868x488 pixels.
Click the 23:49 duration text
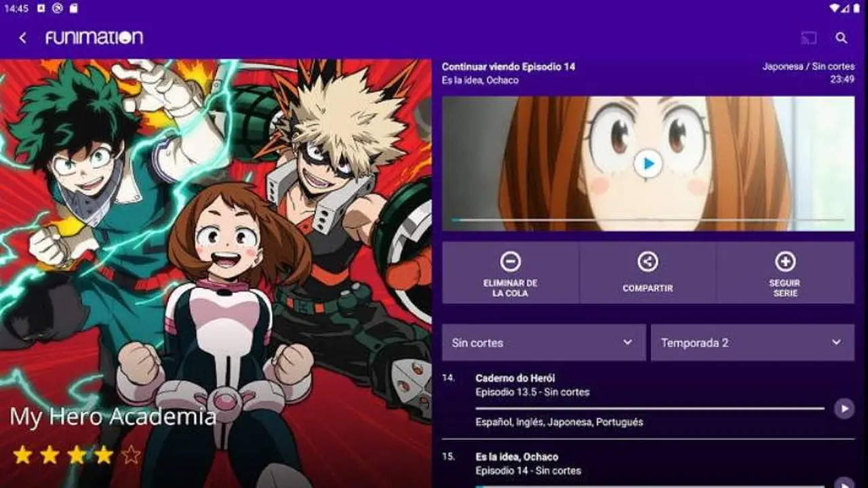tap(843, 80)
